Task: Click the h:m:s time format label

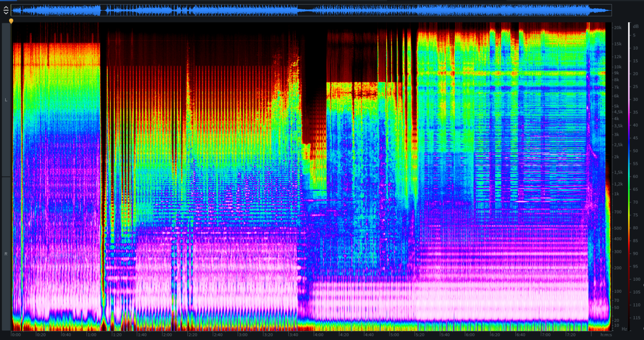Action: (606, 335)
